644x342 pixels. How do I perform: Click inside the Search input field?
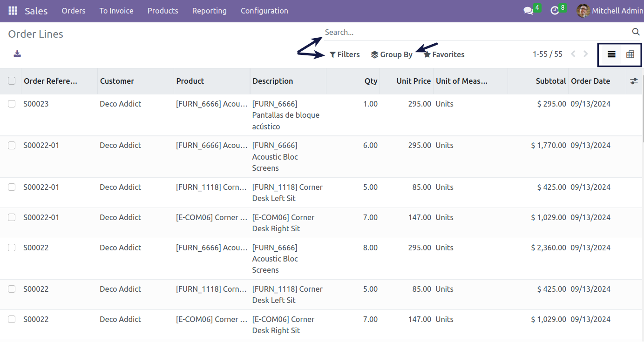475,32
